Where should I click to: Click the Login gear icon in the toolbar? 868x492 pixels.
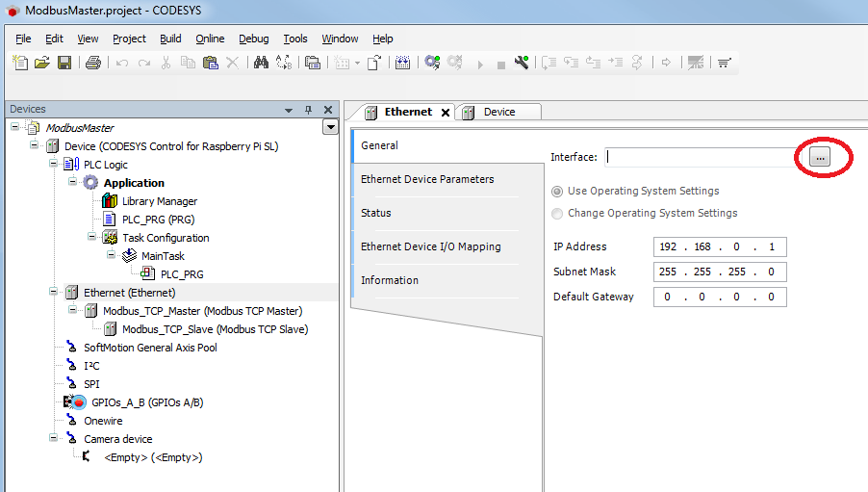pyautogui.click(x=432, y=64)
